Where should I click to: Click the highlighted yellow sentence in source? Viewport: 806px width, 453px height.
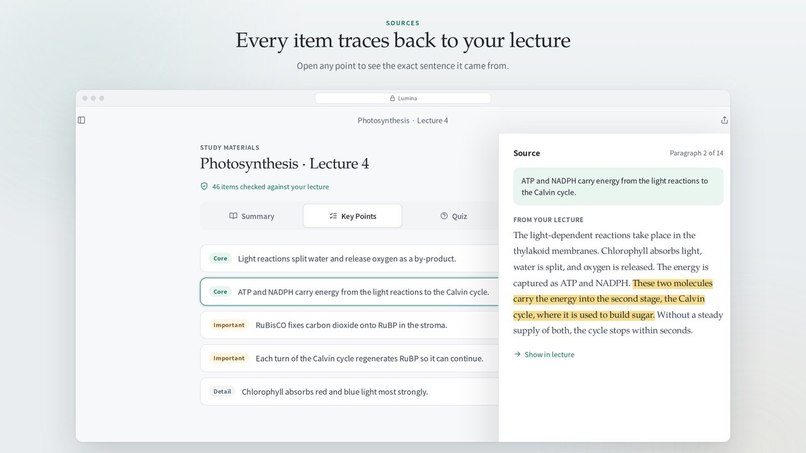coord(609,299)
